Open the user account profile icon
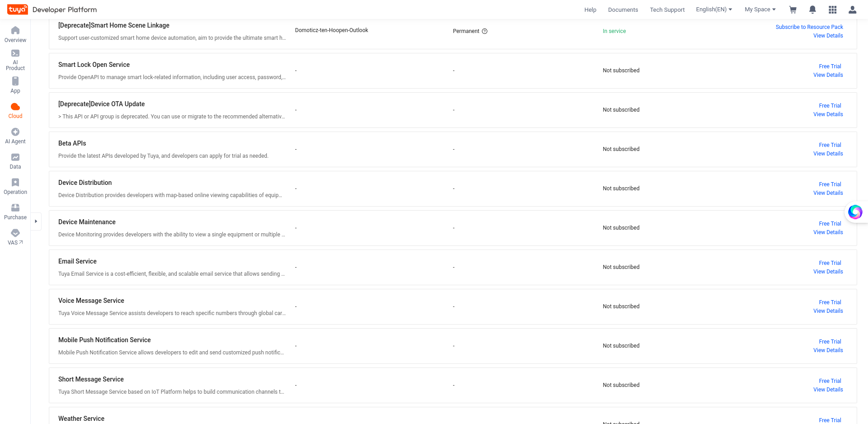The width and height of the screenshot is (868, 424). (x=852, y=9)
